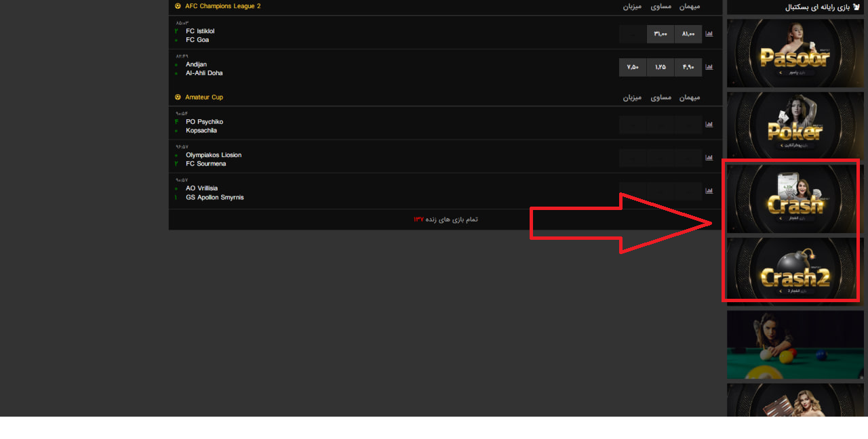Open AFC Champions League 2 league heading

coord(222,6)
